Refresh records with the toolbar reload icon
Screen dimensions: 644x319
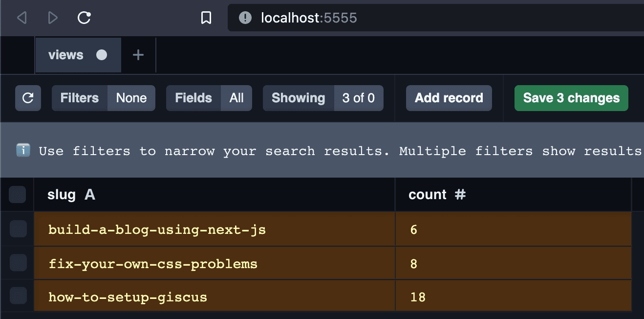[x=28, y=98]
